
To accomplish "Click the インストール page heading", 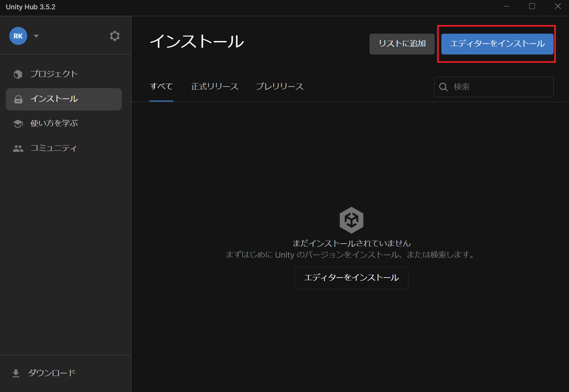I will click(x=197, y=42).
